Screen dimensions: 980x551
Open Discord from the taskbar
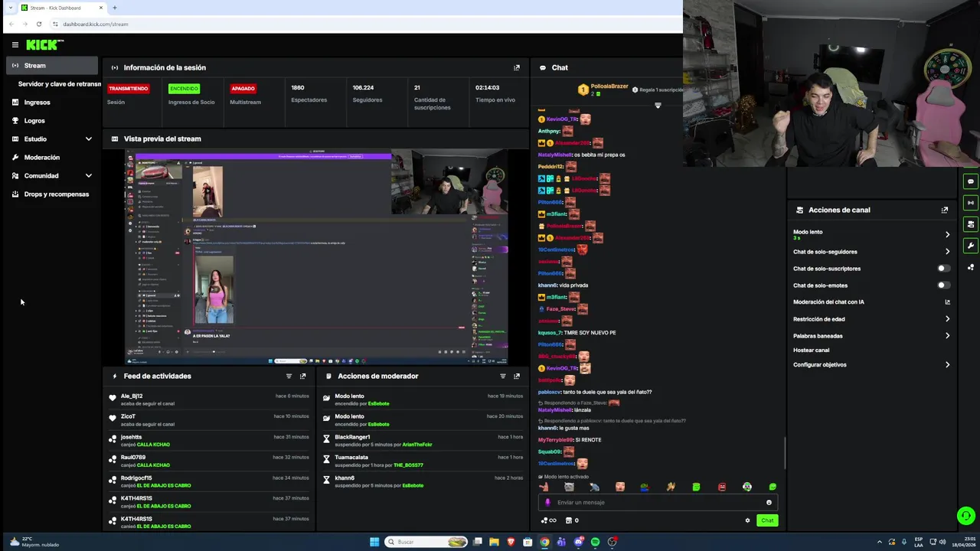coord(578,542)
